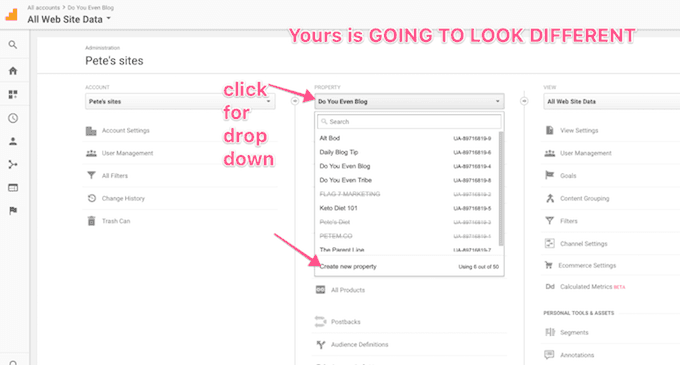Open Account Settings link
This screenshot has width=680, height=365.
click(x=125, y=130)
